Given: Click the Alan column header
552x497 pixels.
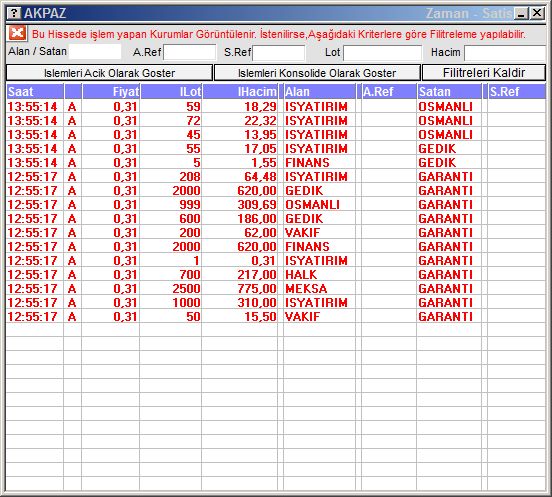Looking at the screenshot, I should coord(320,92).
